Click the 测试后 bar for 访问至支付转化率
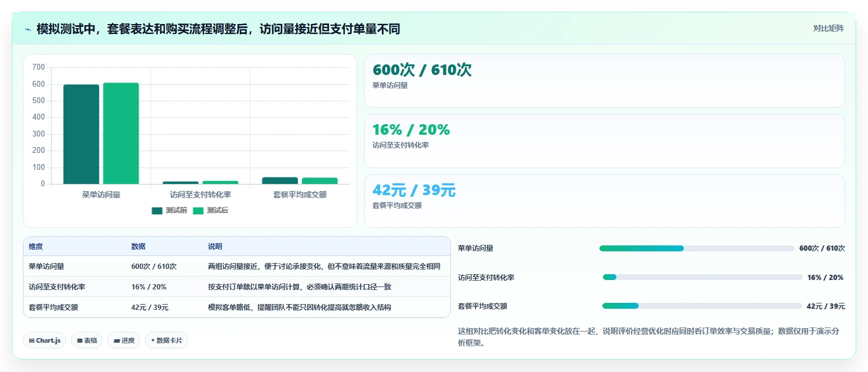This screenshot has height=372, width=868. 221,182
